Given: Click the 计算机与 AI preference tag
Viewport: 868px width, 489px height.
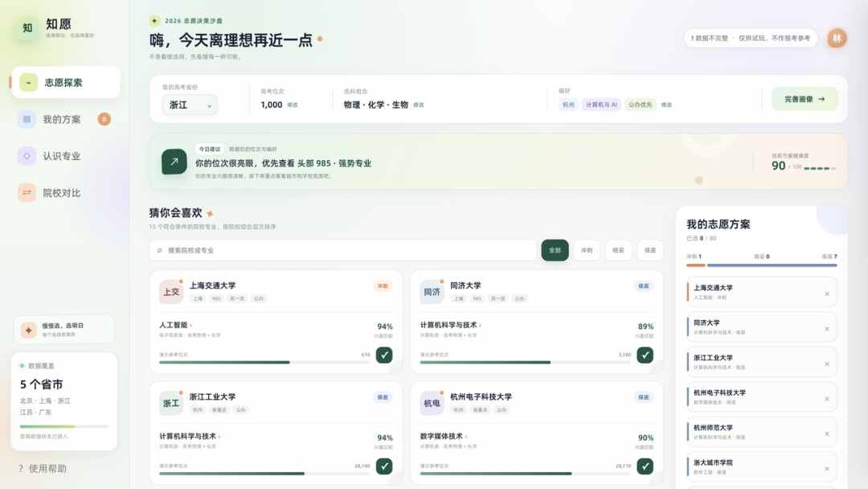Looking at the screenshot, I should tap(601, 105).
